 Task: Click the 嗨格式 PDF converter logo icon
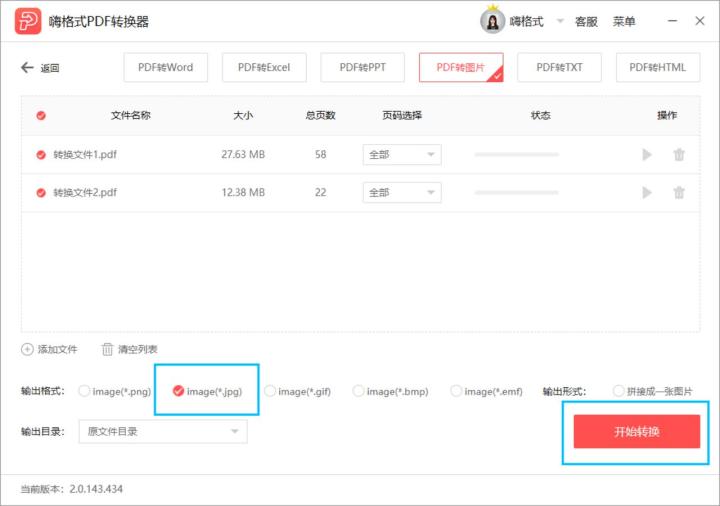[x=28, y=21]
